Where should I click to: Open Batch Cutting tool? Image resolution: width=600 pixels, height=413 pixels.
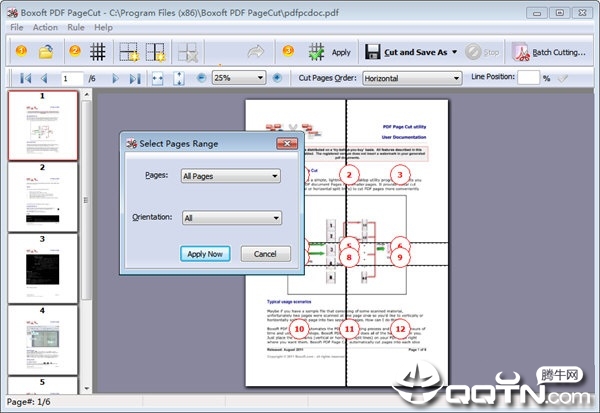coord(549,52)
